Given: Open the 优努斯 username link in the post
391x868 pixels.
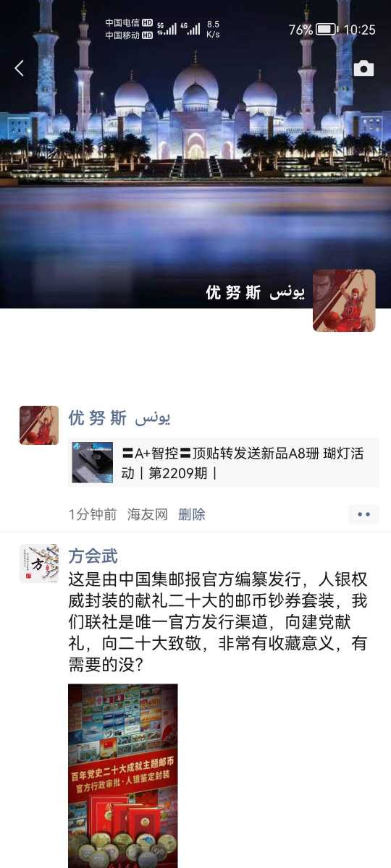Looking at the screenshot, I should 119,418.
